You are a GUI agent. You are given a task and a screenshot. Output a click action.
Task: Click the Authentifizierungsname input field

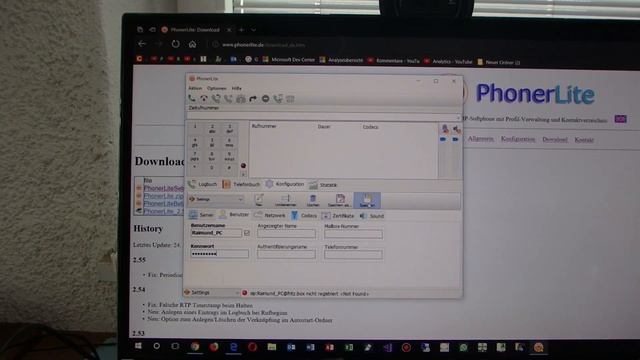pyautogui.click(x=286, y=255)
